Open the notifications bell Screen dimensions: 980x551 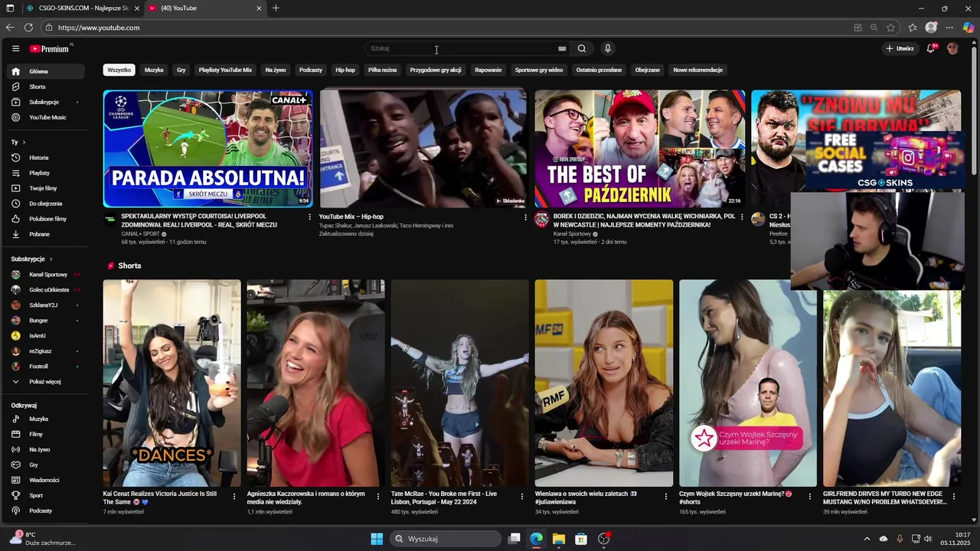point(931,48)
